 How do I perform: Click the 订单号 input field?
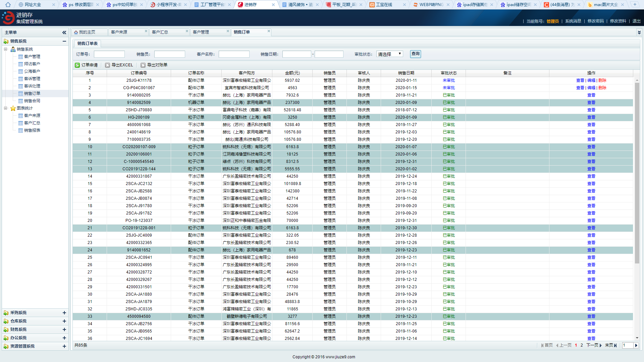[109, 54]
